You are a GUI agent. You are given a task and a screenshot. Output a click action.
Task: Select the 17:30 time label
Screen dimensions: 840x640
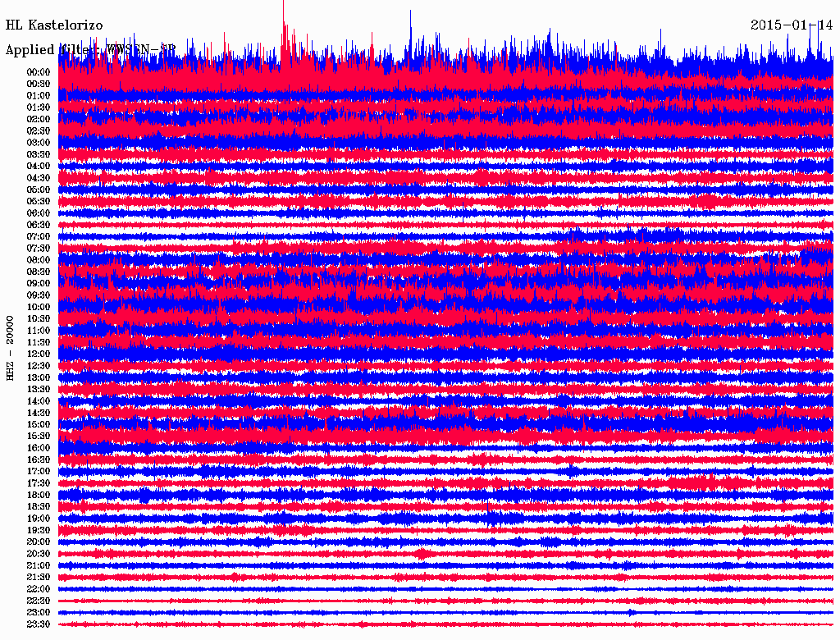pos(39,484)
